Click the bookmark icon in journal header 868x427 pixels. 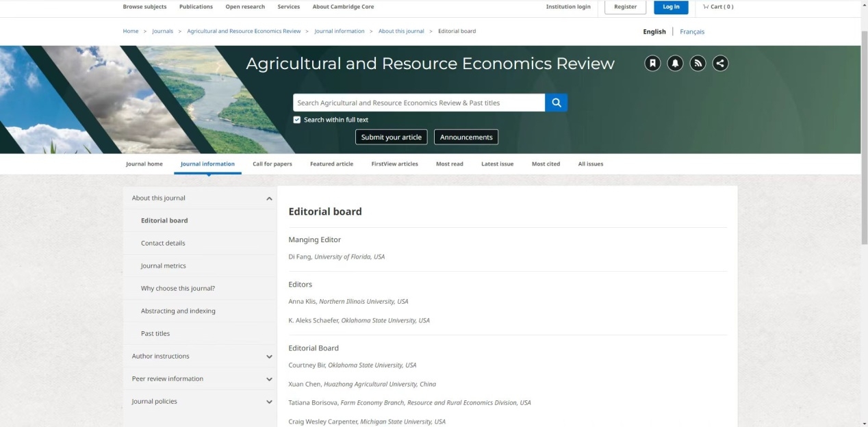[652, 64]
